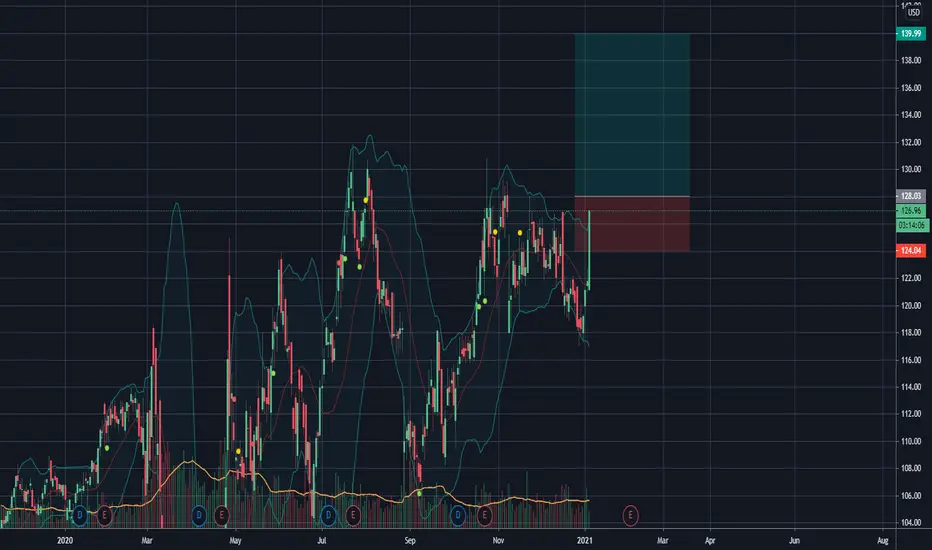Open the earnings marker just after 2020 label
Image resolution: width=932 pixels, height=550 pixels.
pyautogui.click(x=105, y=516)
